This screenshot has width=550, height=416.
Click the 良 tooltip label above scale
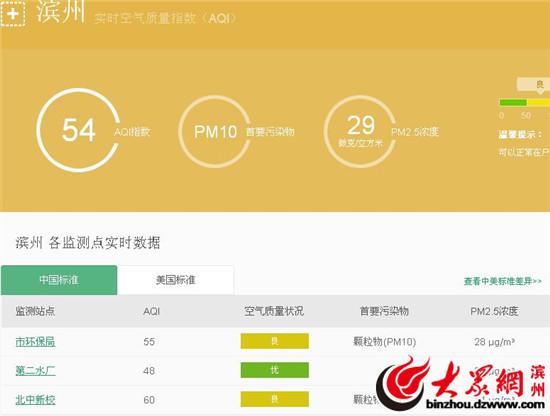tap(534, 85)
